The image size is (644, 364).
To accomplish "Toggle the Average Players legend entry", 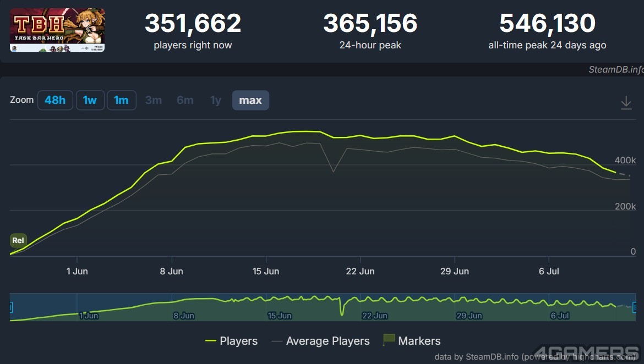I will pos(320,340).
